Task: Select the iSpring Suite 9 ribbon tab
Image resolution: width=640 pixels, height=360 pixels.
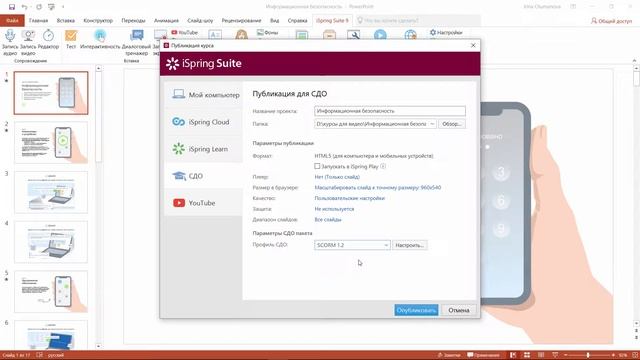Action: tap(332, 20)
